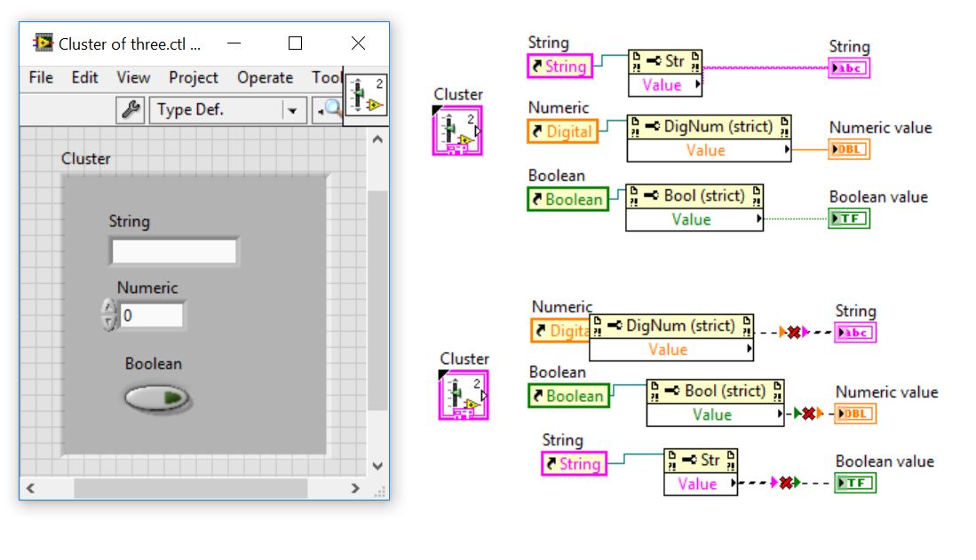
Task: Click the upper DigNum (strict) property node header
Action: [709, 126]
